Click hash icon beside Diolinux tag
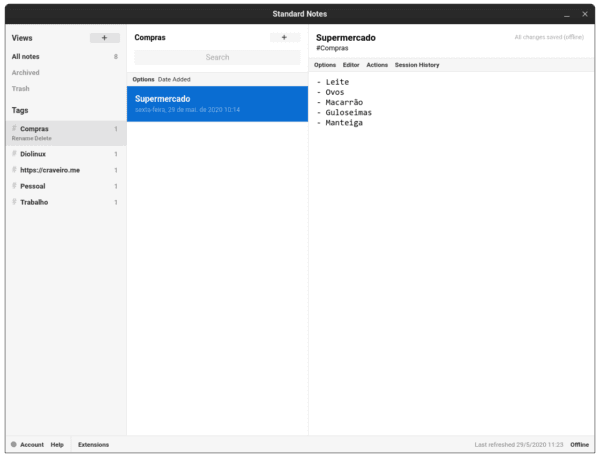 (14, 153)
